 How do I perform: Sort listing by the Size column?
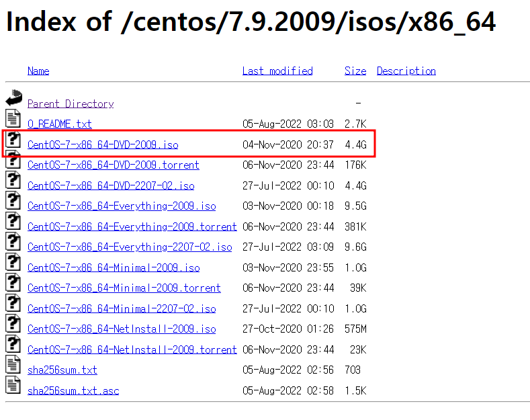pos(355,71)
